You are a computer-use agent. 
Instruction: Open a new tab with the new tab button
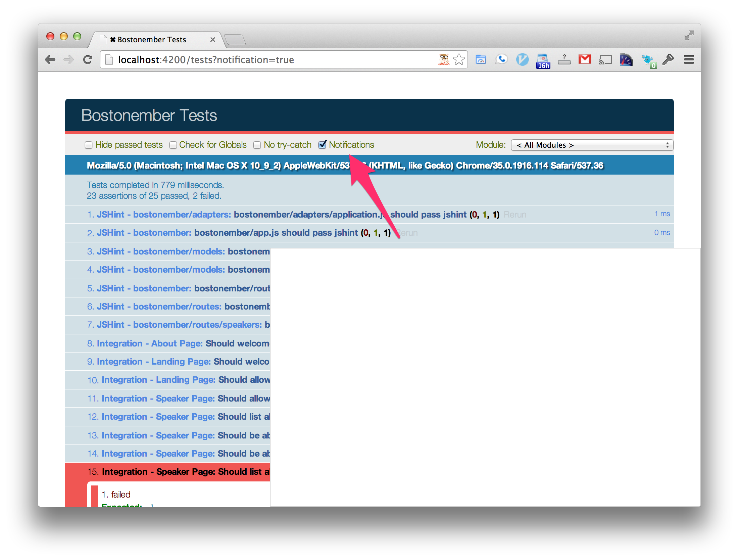(x=235, y=40)
